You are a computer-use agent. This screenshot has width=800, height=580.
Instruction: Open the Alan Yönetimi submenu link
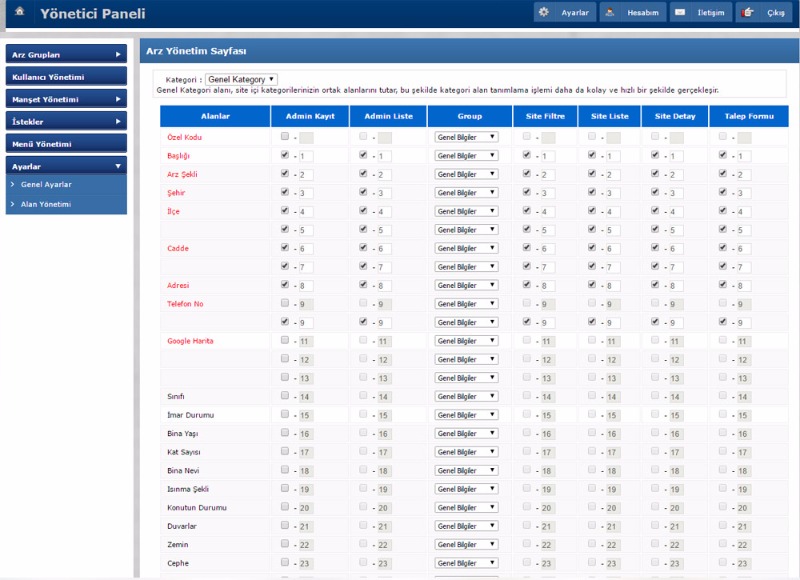pyautogui.click(x=46, y=204)
